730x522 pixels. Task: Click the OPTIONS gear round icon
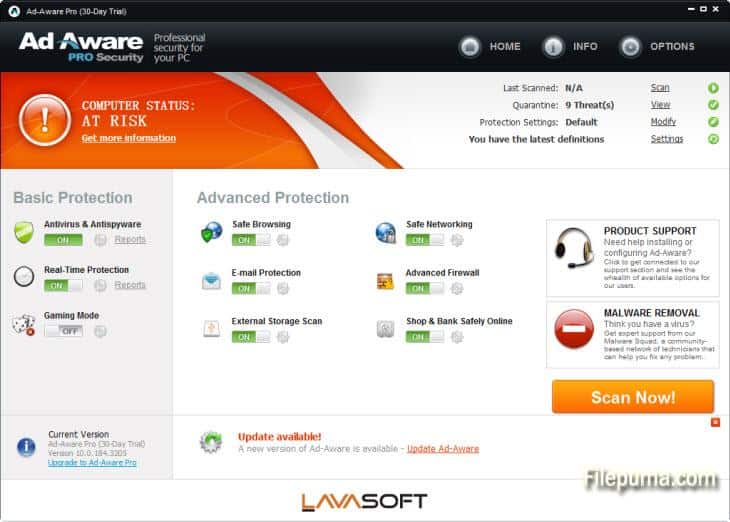tap(630, 47)
